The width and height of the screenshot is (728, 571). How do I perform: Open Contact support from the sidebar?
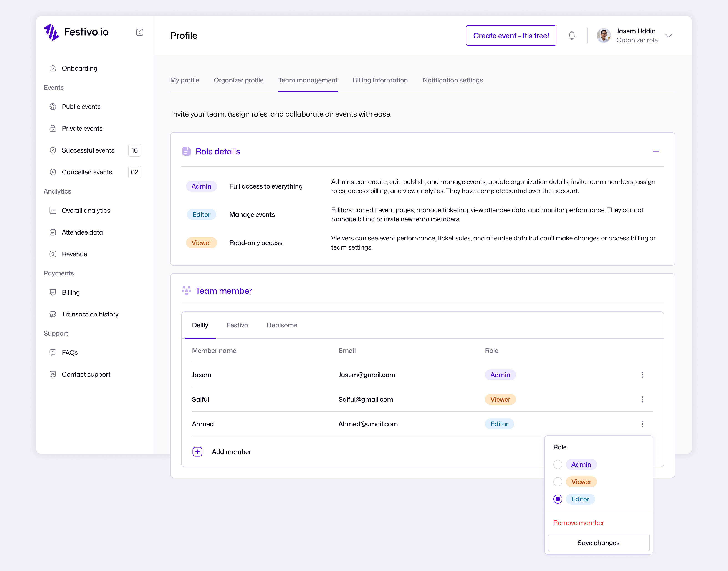click(x=86, y=374)
